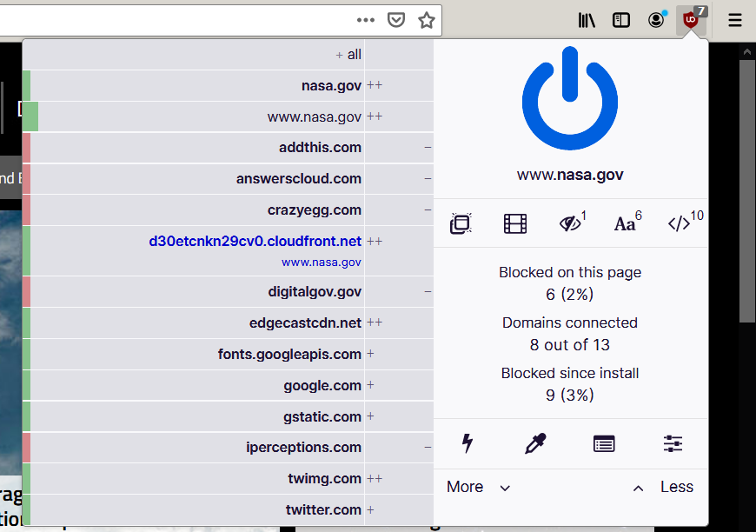
Task: Click the rule cell for iperceptions.com
Action: click(x=399, y=447)
